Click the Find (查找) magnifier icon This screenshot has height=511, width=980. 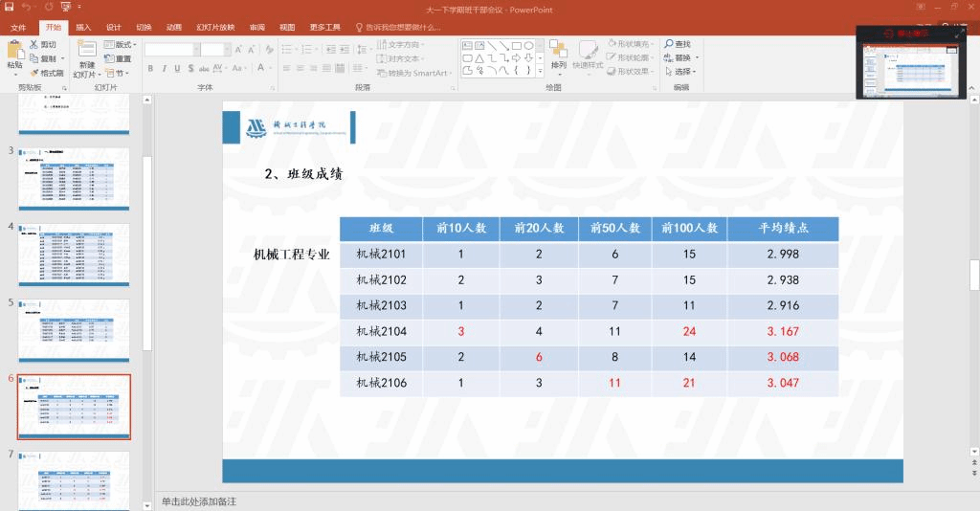[x=669, y=44]
